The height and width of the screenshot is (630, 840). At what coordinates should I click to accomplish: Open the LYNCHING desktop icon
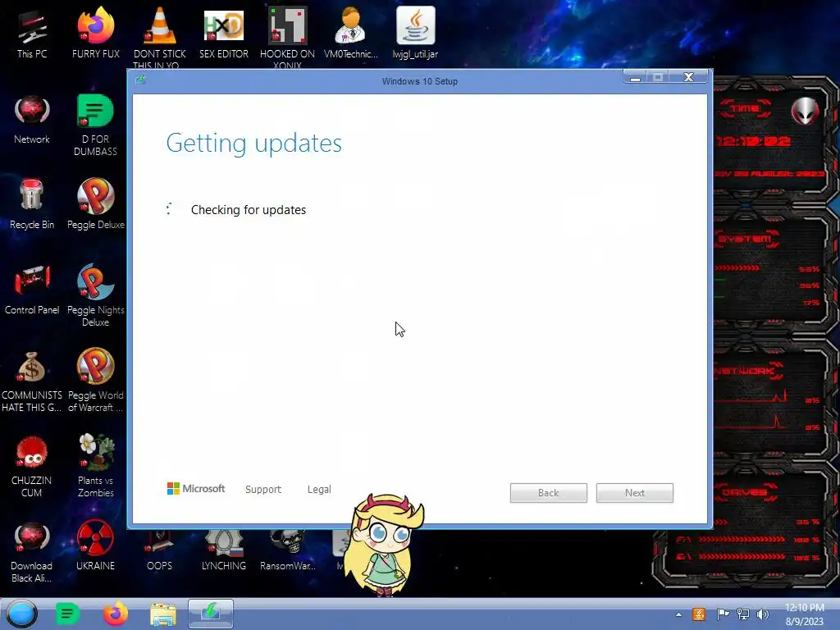[224, 552]
